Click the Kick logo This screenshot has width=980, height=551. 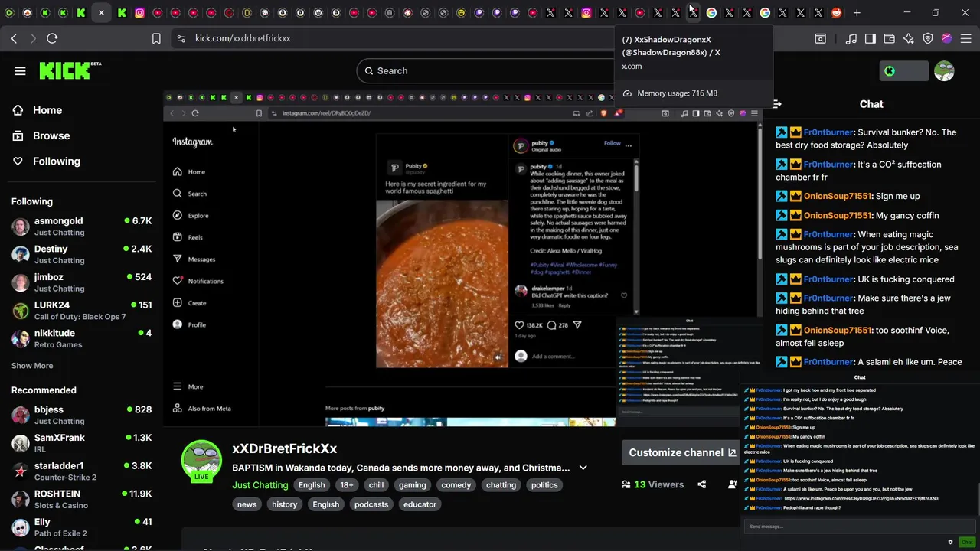[70, 70]
